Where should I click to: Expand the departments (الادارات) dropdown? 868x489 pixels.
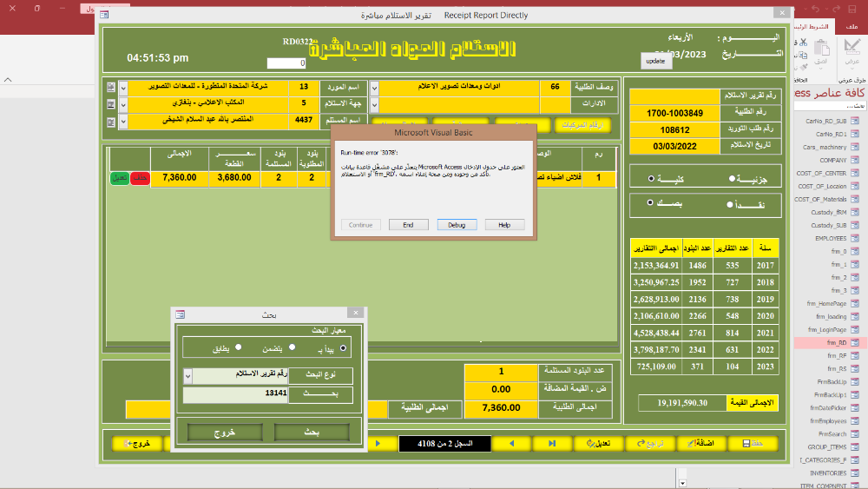(374, 105)
